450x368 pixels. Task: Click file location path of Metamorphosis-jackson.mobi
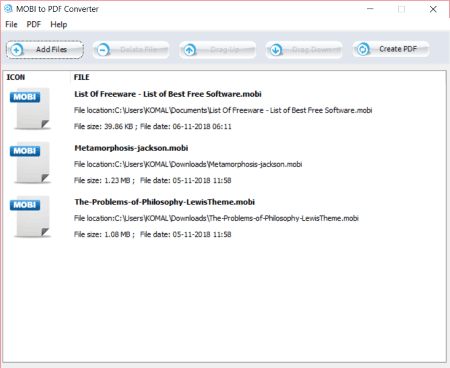click(188, 164)
